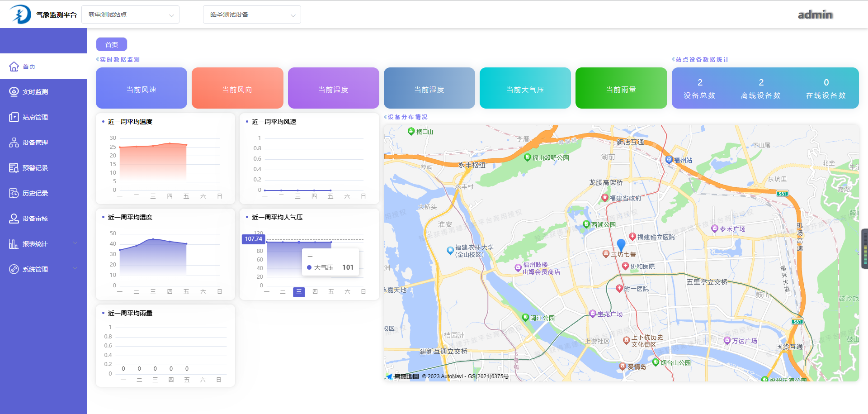Expand the 报表统计 submenu arrow
Viewport: 868px width, 414px height.
pos(75,243)
